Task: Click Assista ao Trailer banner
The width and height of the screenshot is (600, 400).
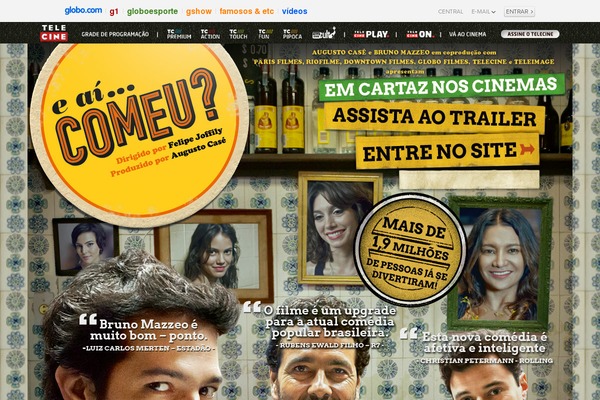Action: pyautogui.click(x=434, y=118)
